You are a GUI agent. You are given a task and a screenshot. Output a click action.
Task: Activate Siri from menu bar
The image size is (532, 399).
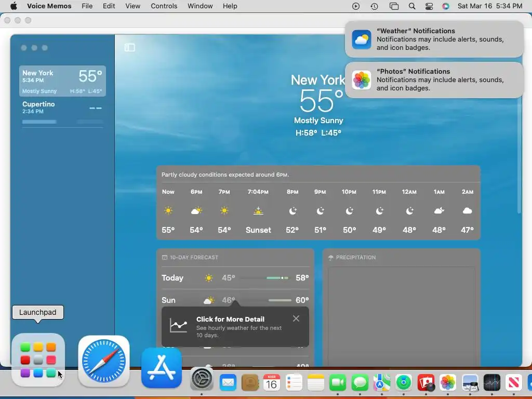coord(445,6)
